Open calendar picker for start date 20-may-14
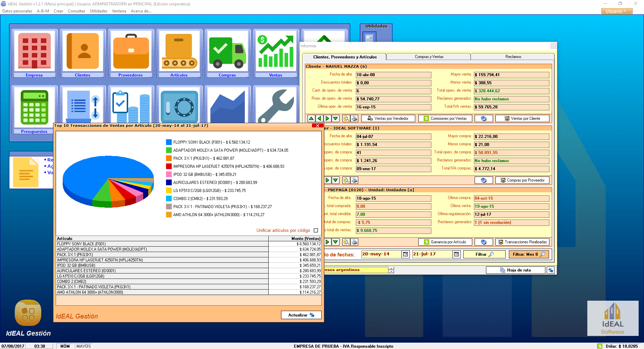 coord(406,254)
